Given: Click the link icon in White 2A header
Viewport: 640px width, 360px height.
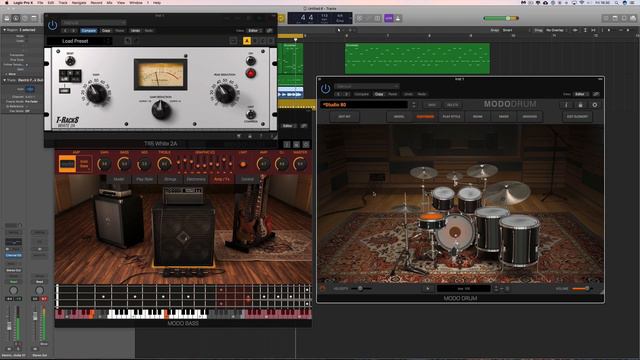Looking at the screenshot, I should point(270,31).
